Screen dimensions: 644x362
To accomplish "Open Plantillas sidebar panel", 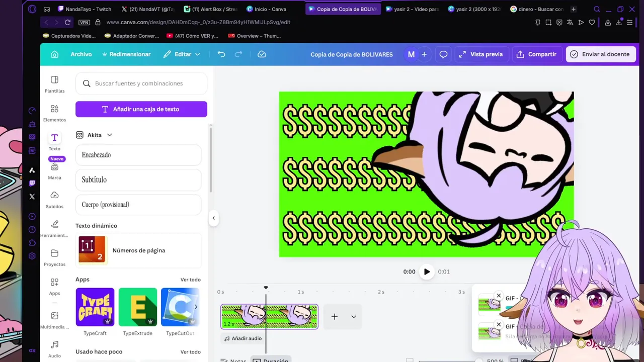I will coord(54,84).
